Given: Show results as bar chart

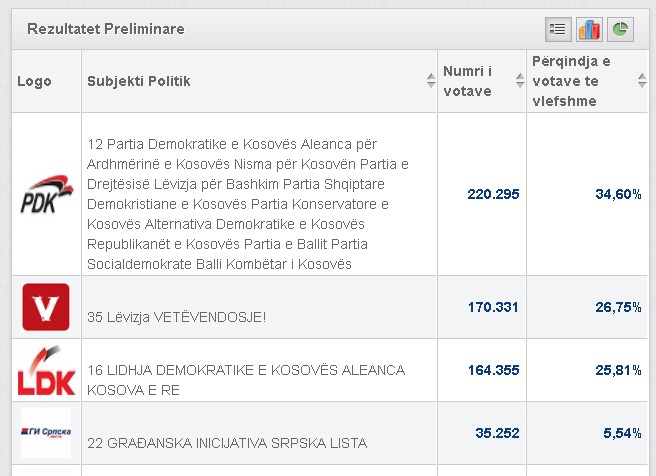Looking at the screenshot, I should click(590, 29).
